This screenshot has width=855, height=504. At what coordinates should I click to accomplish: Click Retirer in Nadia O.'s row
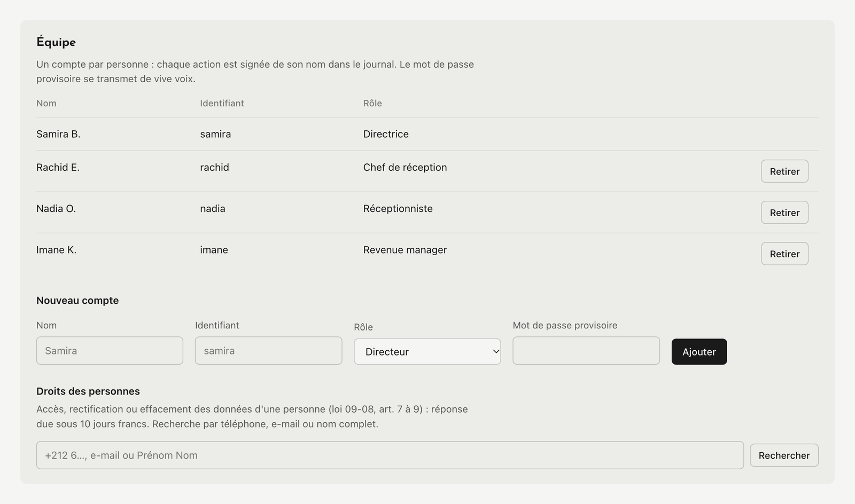coord(784,212)
